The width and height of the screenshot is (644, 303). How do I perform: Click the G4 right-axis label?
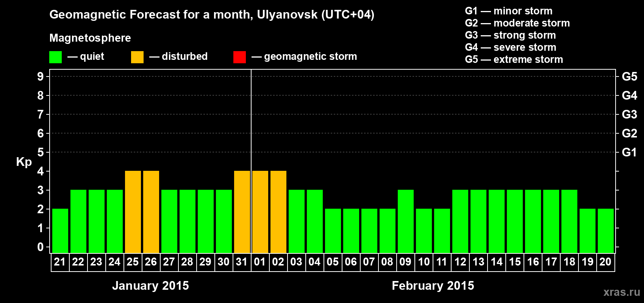(630, 95)
